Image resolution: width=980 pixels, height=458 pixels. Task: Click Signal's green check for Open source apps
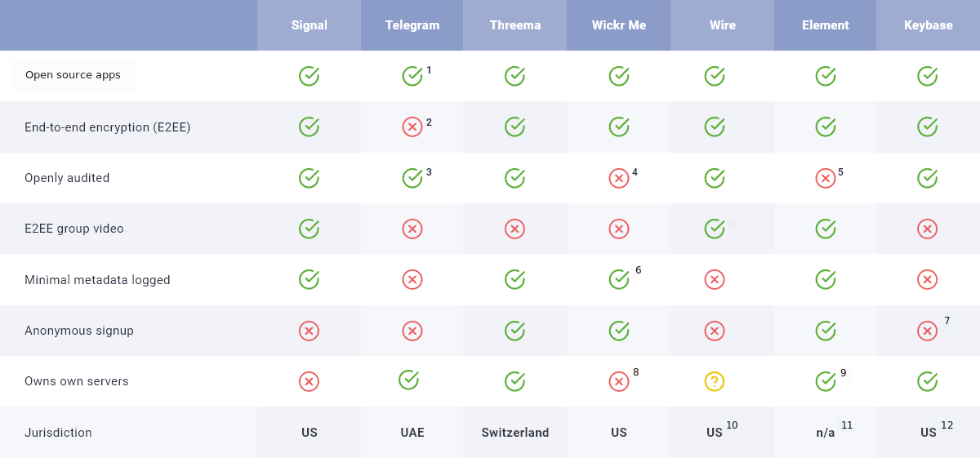pyautogui.click(x=309, y=76)
